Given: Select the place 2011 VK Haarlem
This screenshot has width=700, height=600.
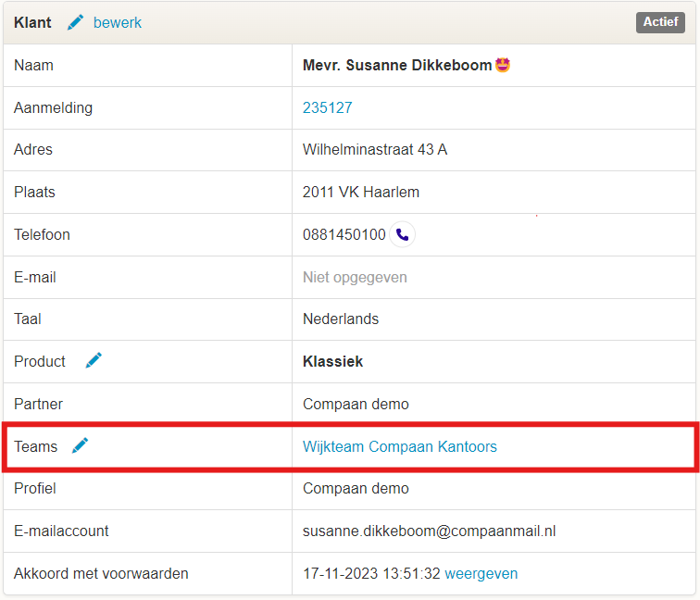Looking at the screenshot, I should [361, 192].
